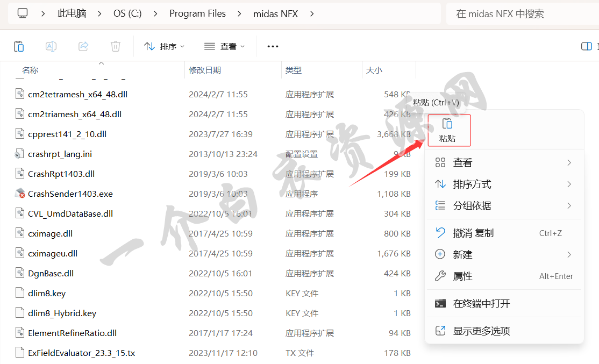Screen dimensions: 599x364
Task: Click the 在 midas NFX 中搜索 search box
Action: click(522, 14)
